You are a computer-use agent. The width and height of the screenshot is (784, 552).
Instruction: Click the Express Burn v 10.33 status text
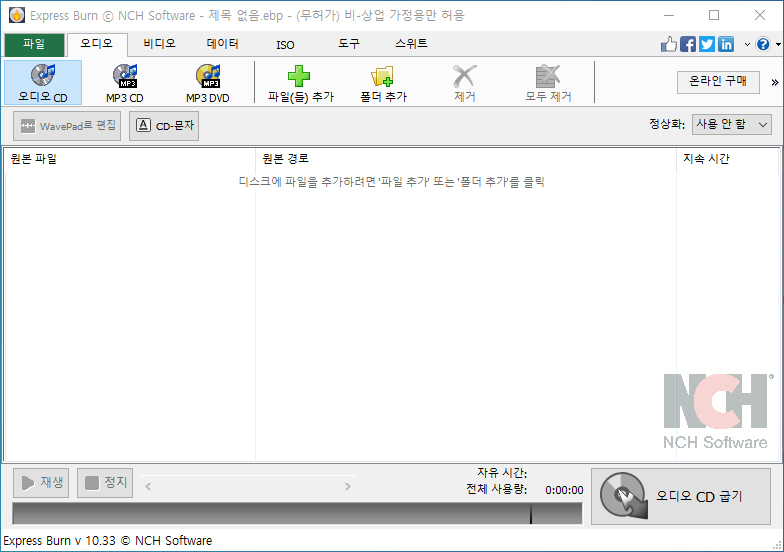(x=108, y=540)
